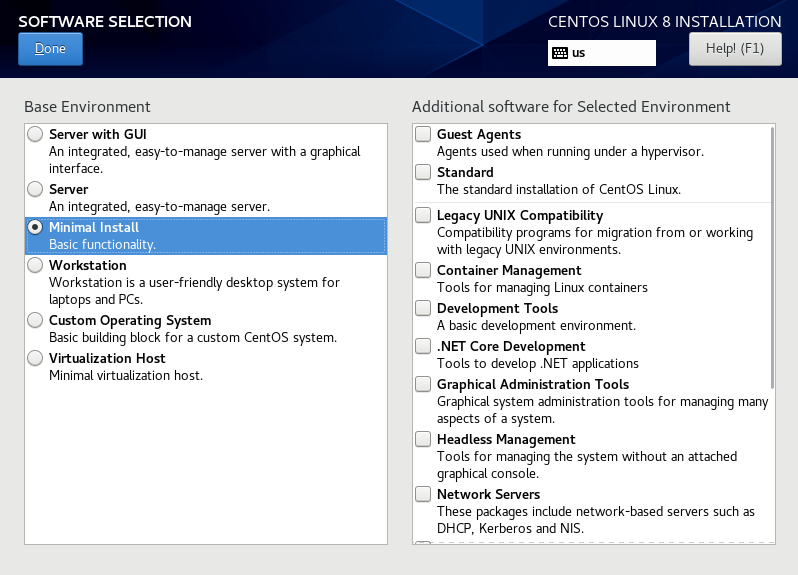Viewport: 798px width, 575px height.
Task: Click the Done button
Action: (50, 49)
